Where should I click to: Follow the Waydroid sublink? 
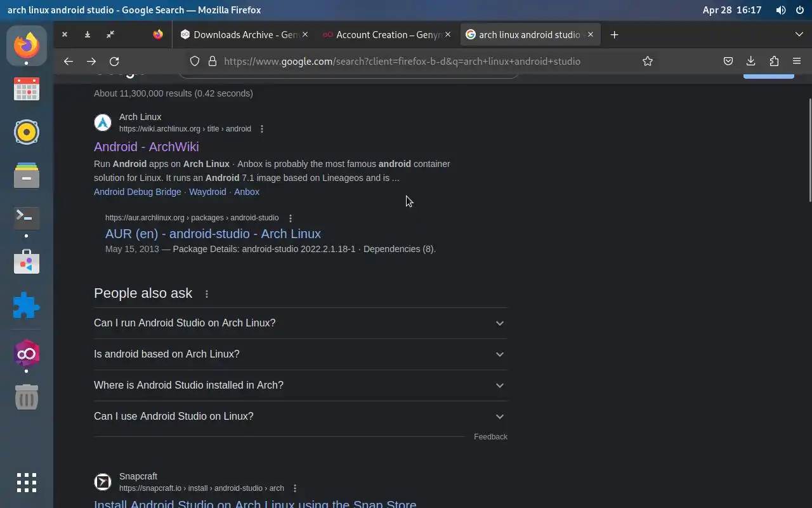click(207, 192)
